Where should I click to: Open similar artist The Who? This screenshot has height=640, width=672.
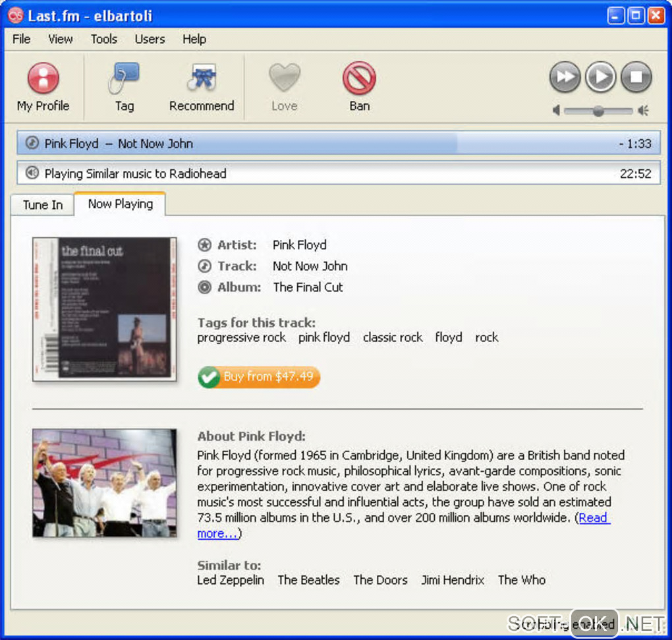pyautogui.click(x=522, y=580)
